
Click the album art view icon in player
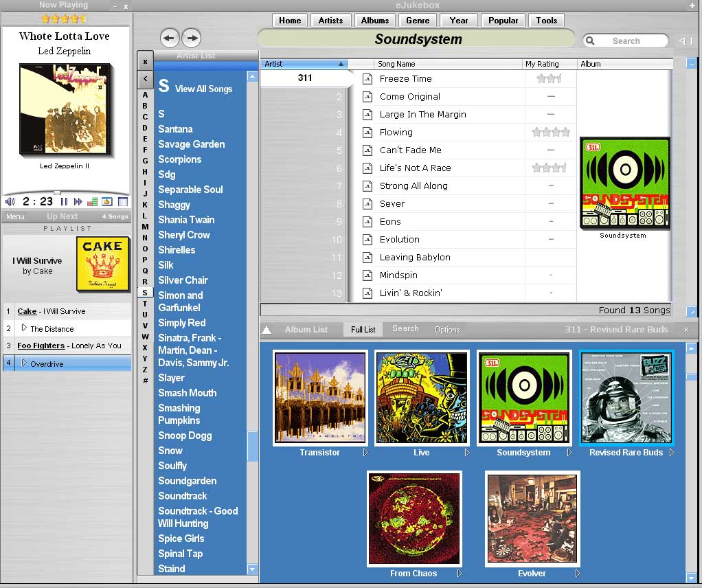(107, 201)
